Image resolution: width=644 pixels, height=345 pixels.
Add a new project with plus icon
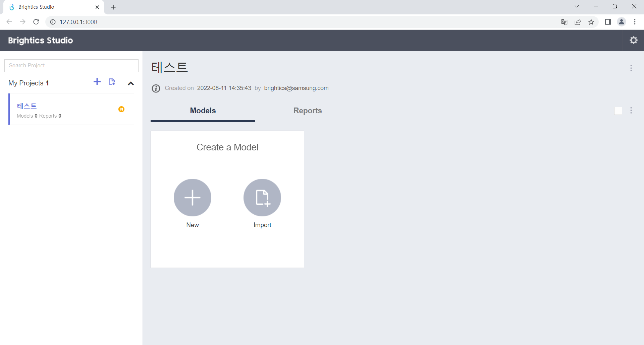coord(97,82)
